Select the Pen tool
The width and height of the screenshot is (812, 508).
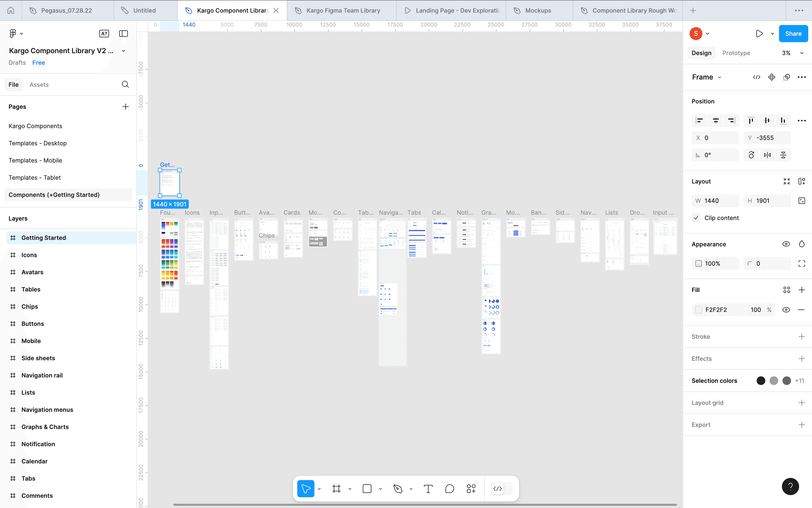(398, 488)
